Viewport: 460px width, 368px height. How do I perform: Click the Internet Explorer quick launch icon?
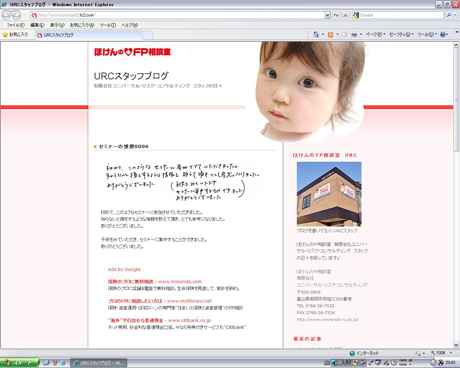[62, 363]
